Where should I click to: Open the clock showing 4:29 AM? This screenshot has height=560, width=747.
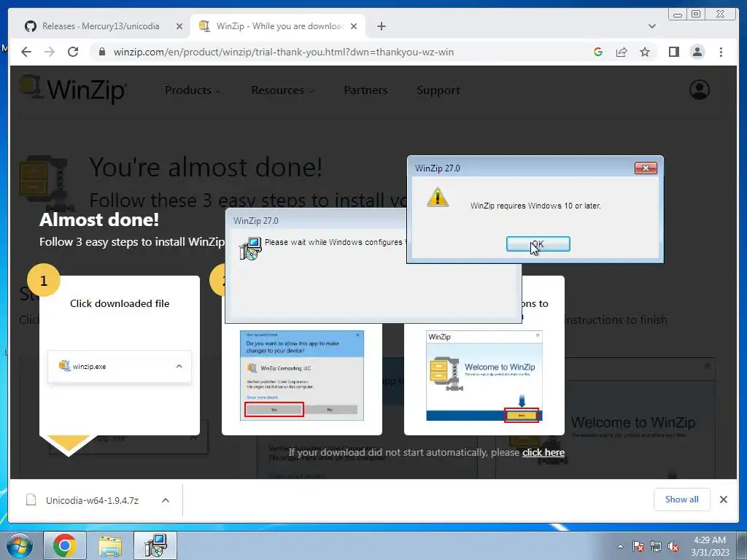pyautogui.click(x=710, y=546)
